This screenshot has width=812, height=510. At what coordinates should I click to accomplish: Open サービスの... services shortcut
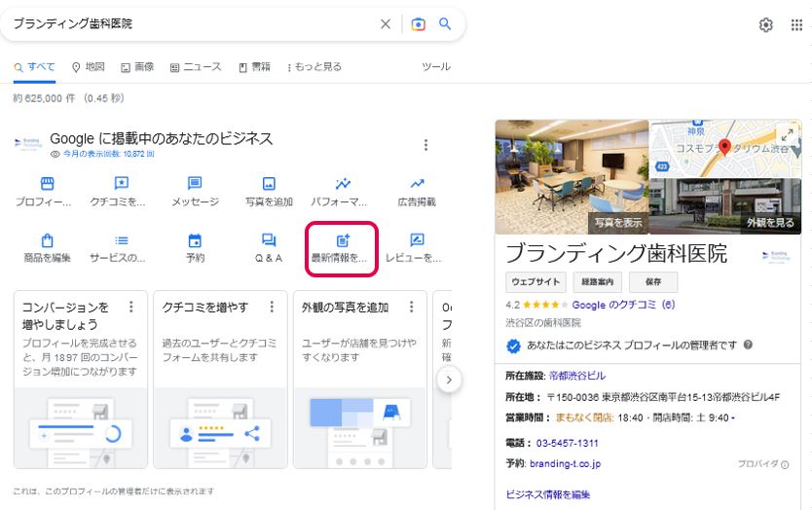119,248
